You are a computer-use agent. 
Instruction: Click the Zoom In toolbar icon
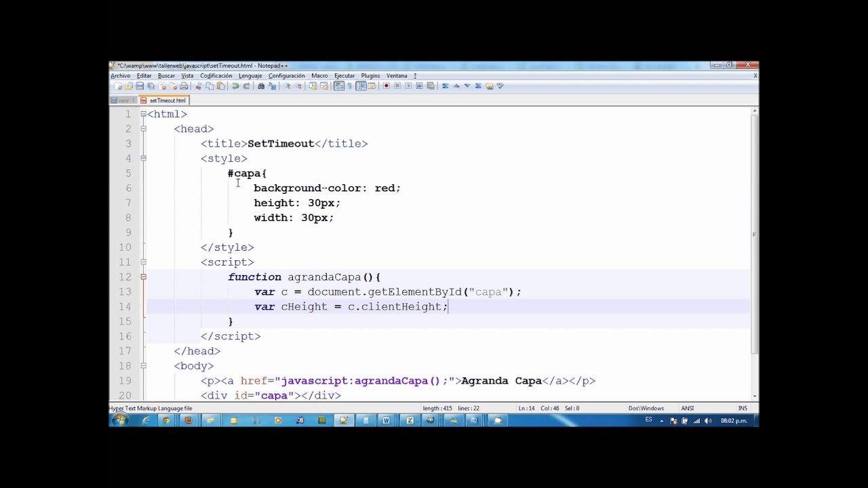click(287, 86)
